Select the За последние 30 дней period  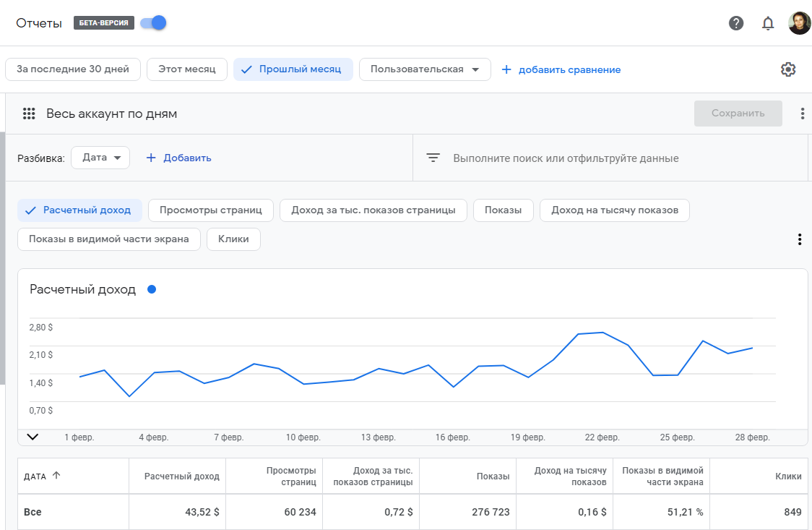pos(73,69)
